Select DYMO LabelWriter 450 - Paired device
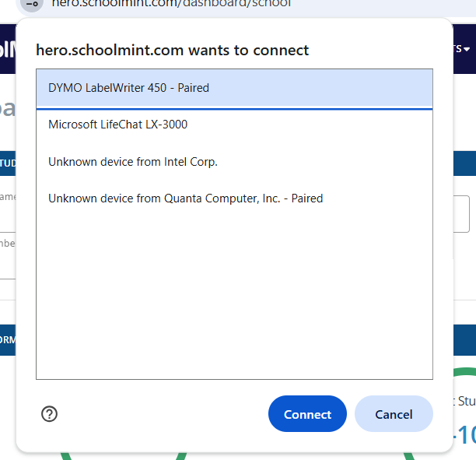This screenshot has height=460, width=476. (234, 88)
